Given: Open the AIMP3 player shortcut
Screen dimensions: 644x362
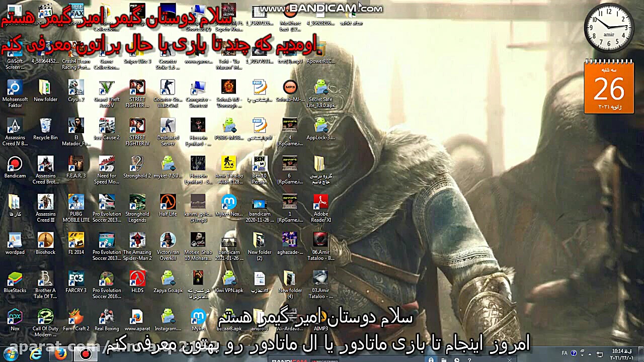Looking at the screenshot, I should (x=320, y=320).
